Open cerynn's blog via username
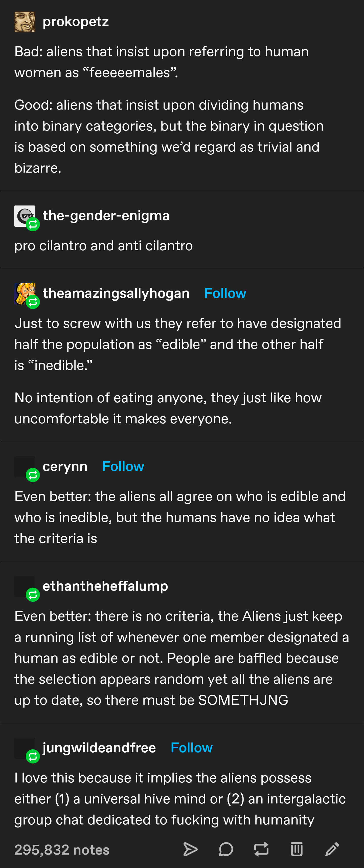The image size is (364, 868). click(65, 466)
